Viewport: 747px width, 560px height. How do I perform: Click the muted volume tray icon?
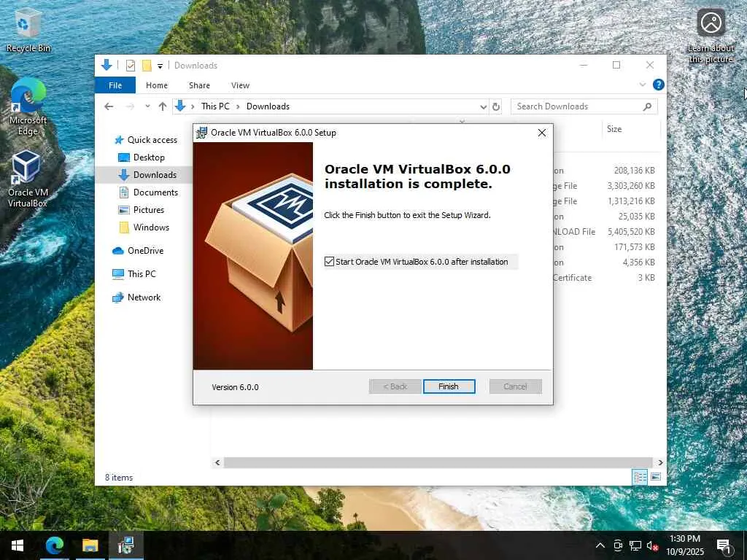click(652, 545)
